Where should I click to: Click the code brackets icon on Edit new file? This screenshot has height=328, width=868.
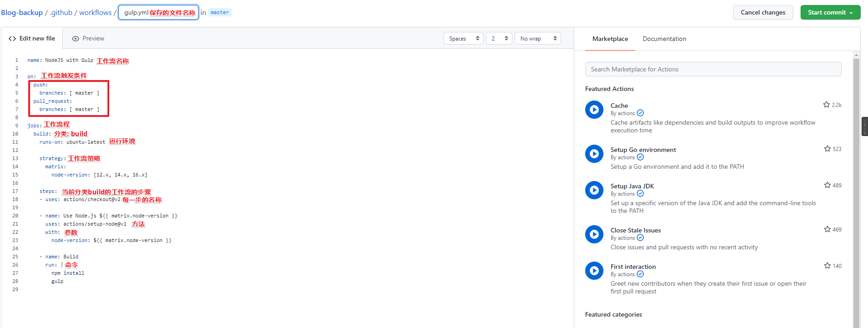point(12,39)
